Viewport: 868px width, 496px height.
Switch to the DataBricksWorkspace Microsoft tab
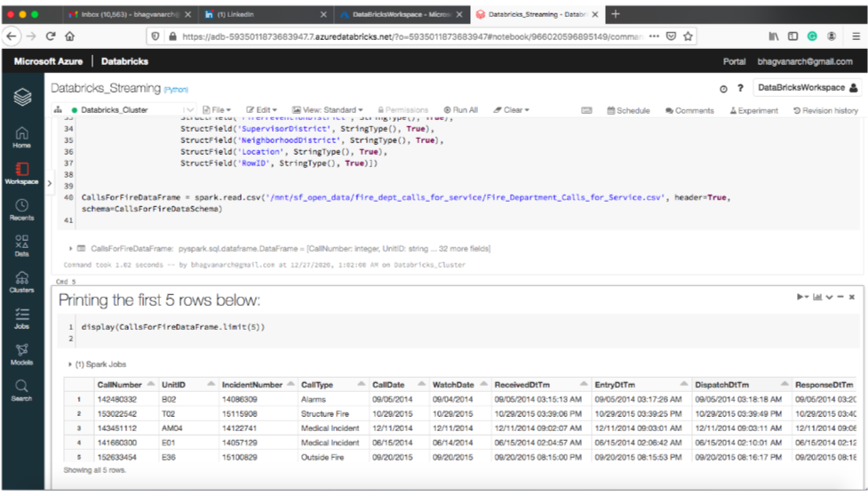click(x=401, y=14)
